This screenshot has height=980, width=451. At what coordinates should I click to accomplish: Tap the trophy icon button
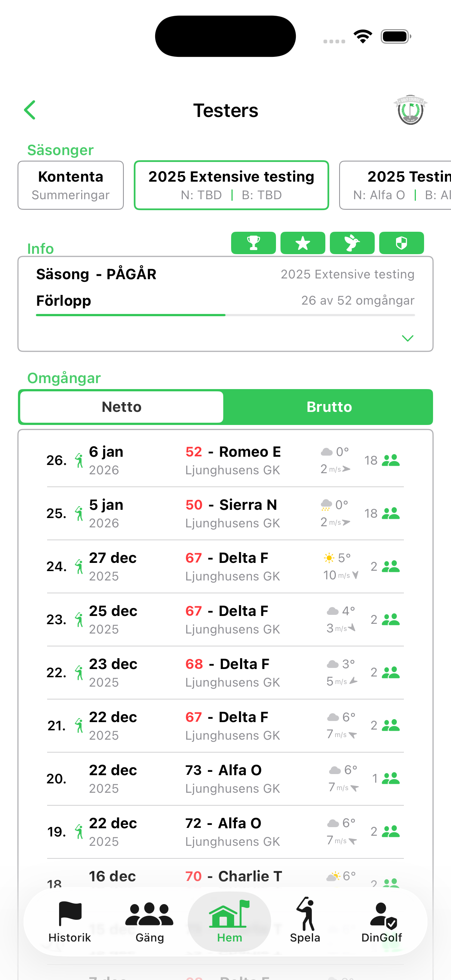[253, 243]
